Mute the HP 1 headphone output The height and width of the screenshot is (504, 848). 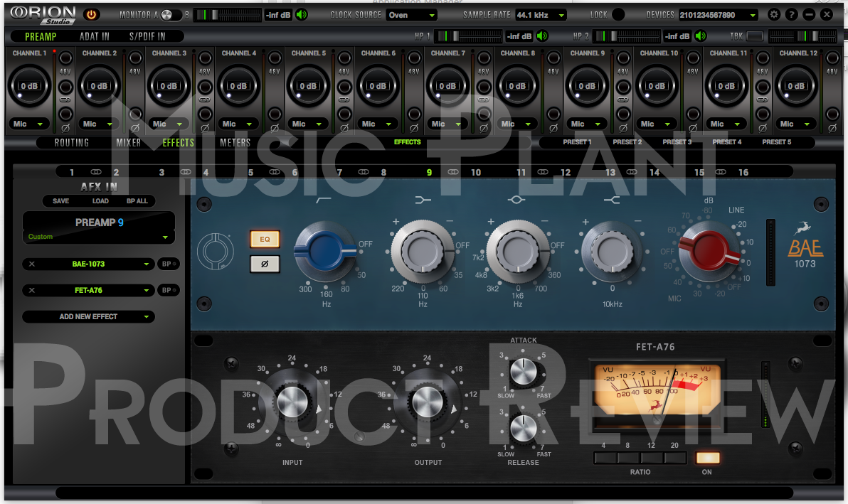pyautogui.click(x=542, y=36)
